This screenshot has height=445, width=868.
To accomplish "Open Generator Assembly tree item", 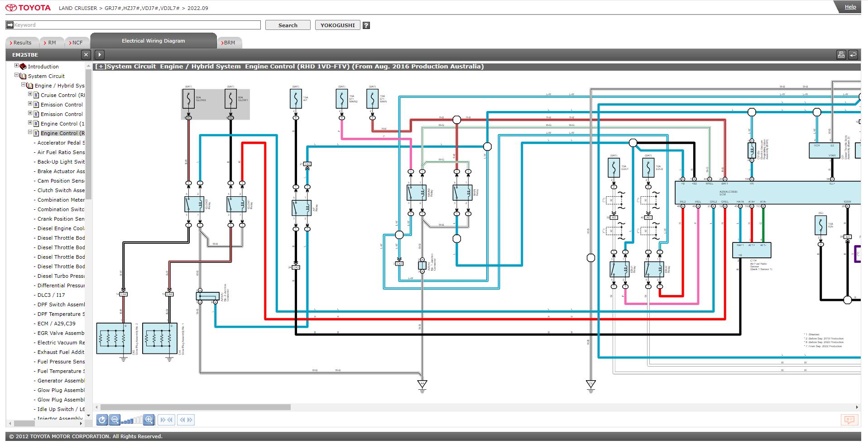I will tap(61, 381).
